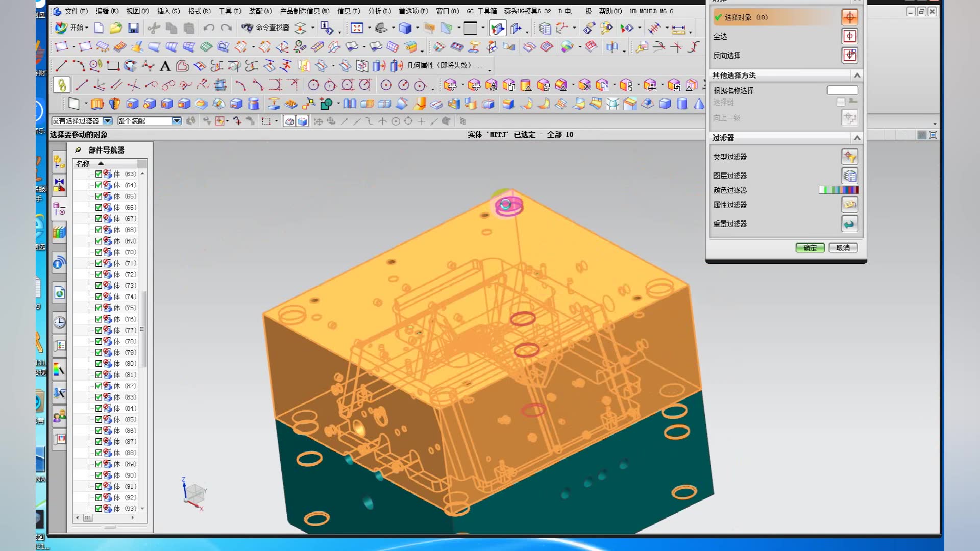This screenshot has width=980, height=551.
Task: Open the Type Filter icon
Action: (x=849, y=157)
